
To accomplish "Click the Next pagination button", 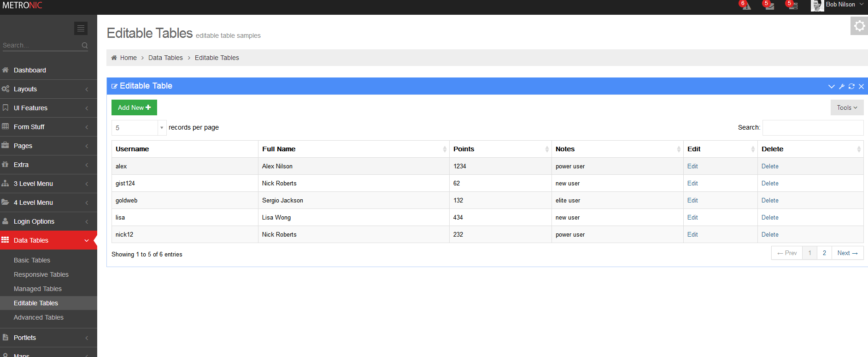I will (x=847, y=253).
